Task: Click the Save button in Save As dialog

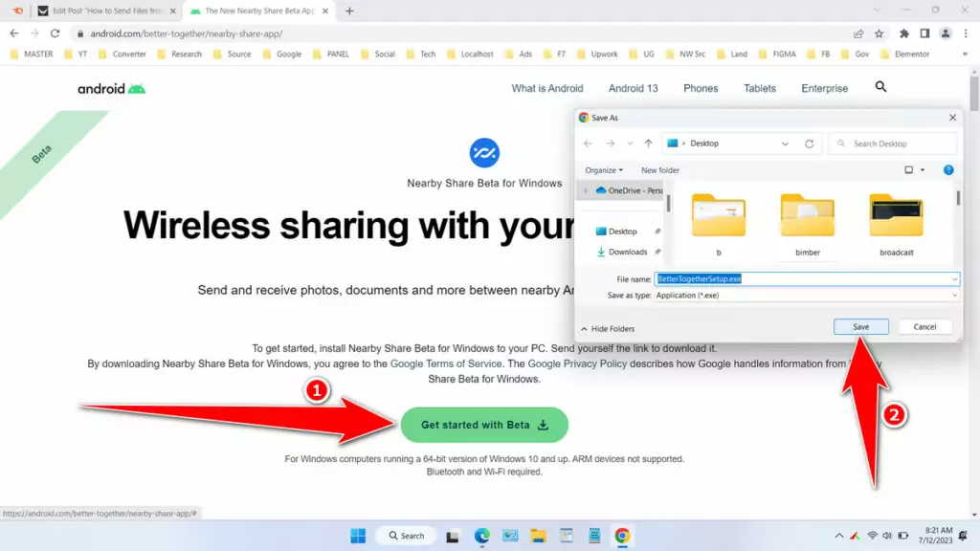Action: pos(860,327)
